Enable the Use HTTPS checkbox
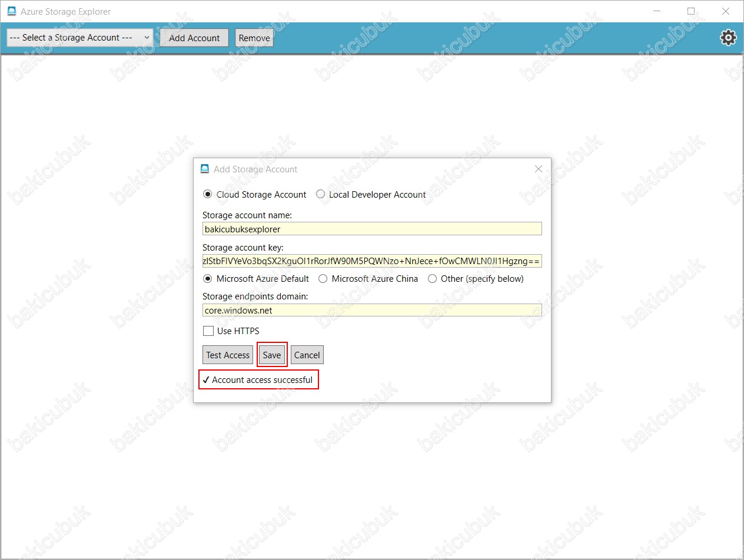The image size is (744, 560). [208, 331]
